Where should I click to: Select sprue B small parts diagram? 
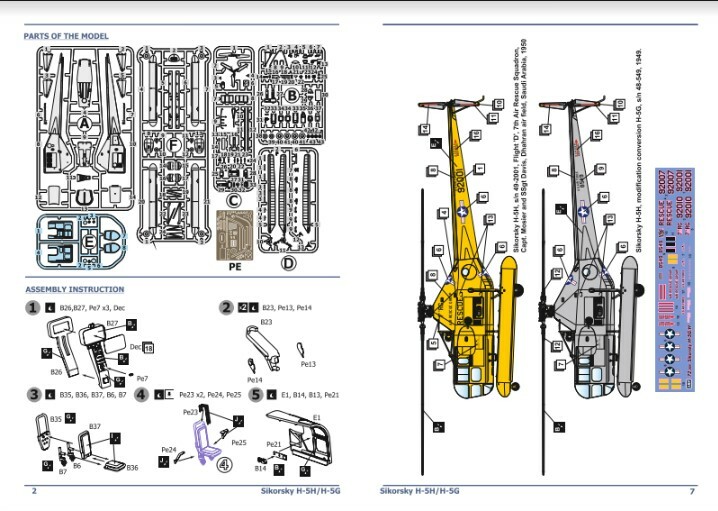click(293, 94)
